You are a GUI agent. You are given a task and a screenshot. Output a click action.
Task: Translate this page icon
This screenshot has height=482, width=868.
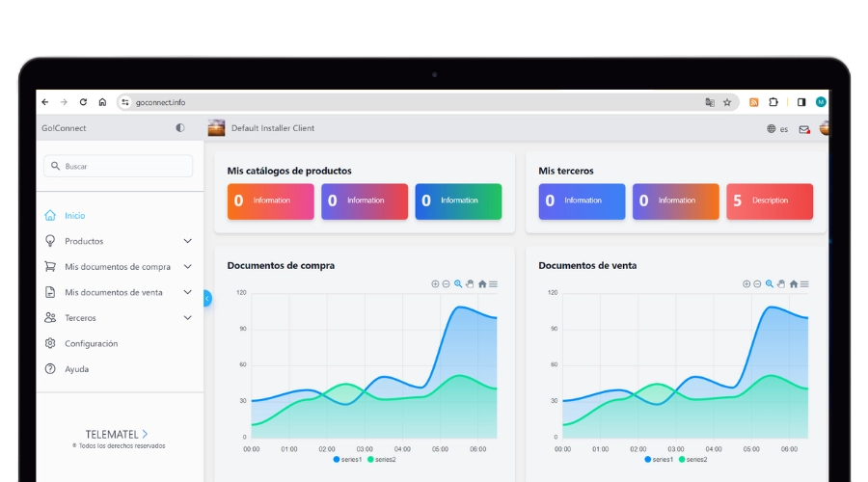click(710, 102)
